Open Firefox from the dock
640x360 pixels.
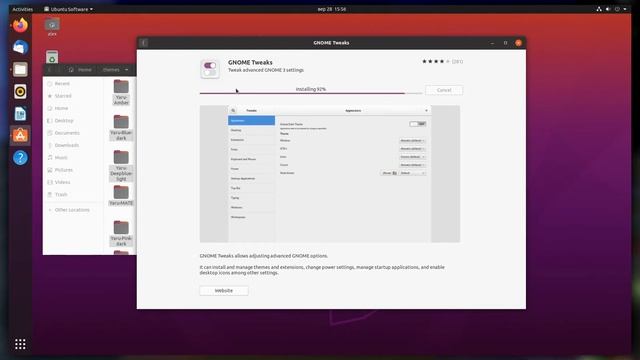(20, 25)
